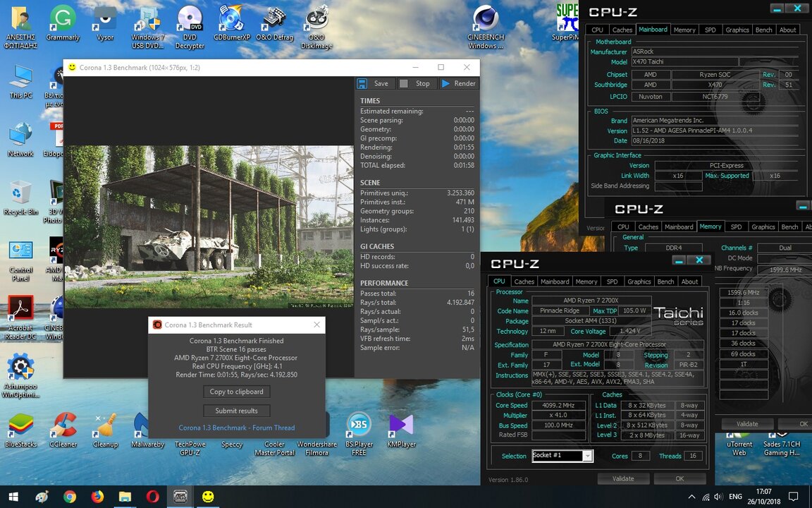Screen dimensions: 812x508
Task: Click the TOTAL elapsed time 0:01:58
Action: 464,165
